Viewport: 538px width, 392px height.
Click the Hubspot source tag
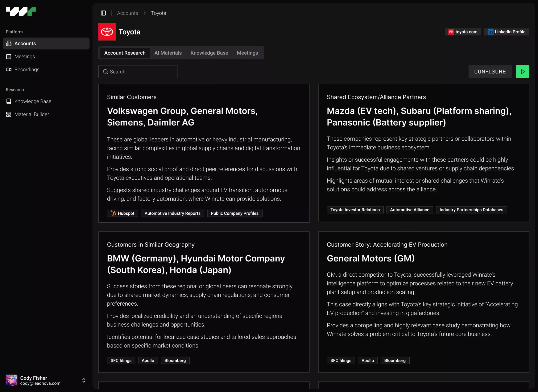122,213
